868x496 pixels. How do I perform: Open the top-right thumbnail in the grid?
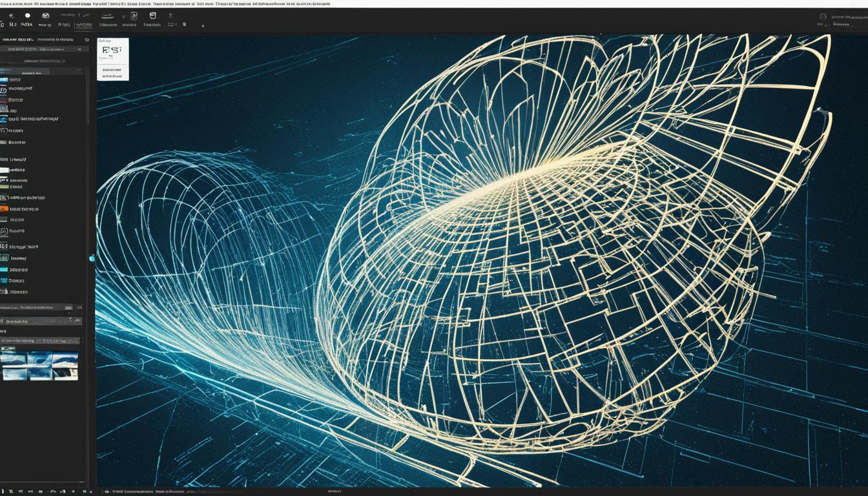point(65,359)
